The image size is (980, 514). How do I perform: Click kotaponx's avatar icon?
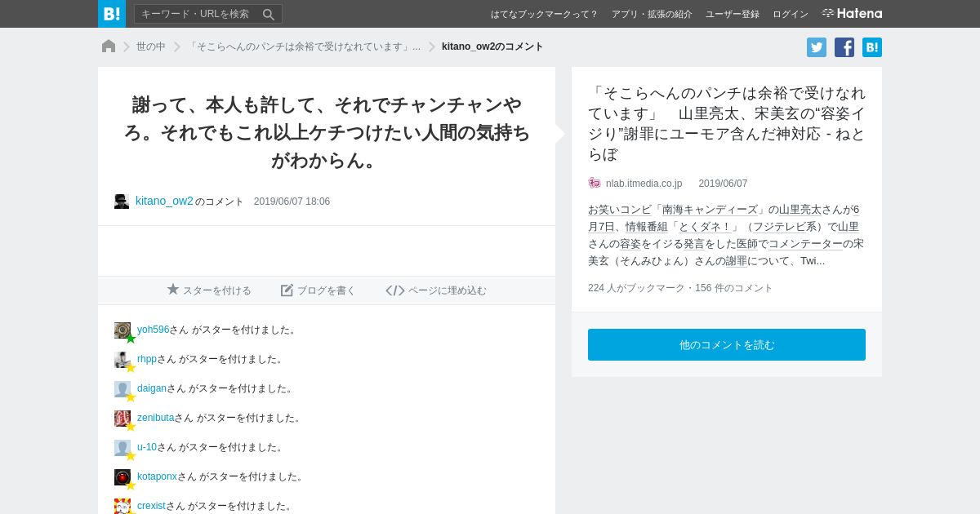point(122,477)
